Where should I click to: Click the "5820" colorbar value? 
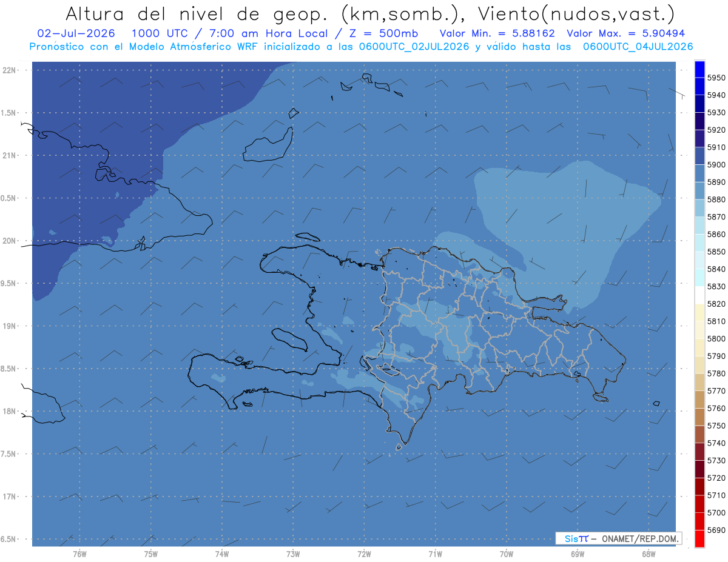716,304
